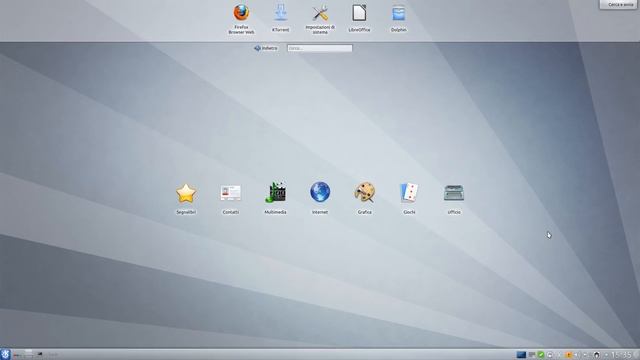Open the Ufficio typewriter category
This screenshot has width=640, height=360.
454,199
